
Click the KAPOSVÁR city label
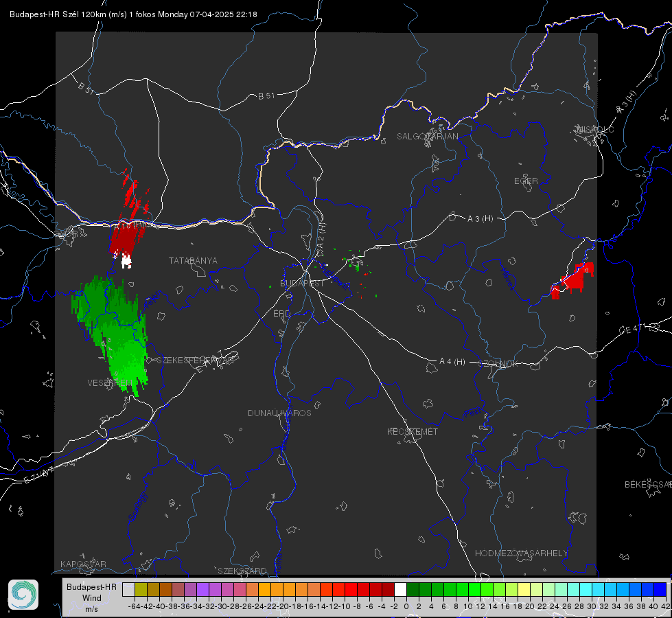[x=83, y=564]
